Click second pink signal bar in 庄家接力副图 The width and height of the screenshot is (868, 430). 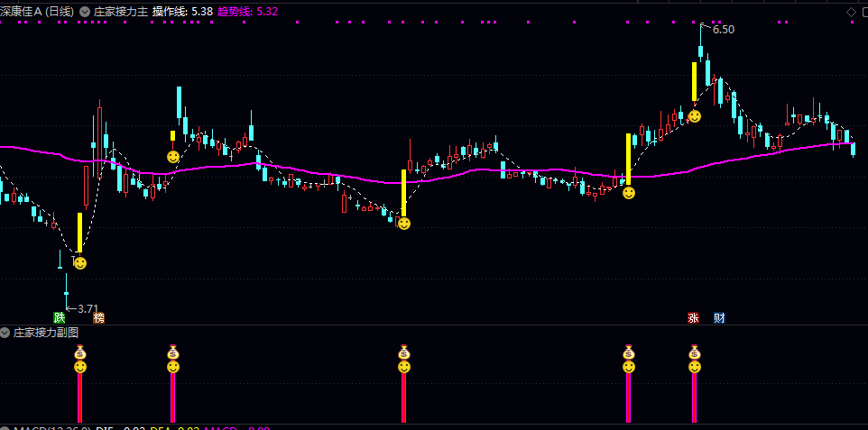(x=172, y=398)
